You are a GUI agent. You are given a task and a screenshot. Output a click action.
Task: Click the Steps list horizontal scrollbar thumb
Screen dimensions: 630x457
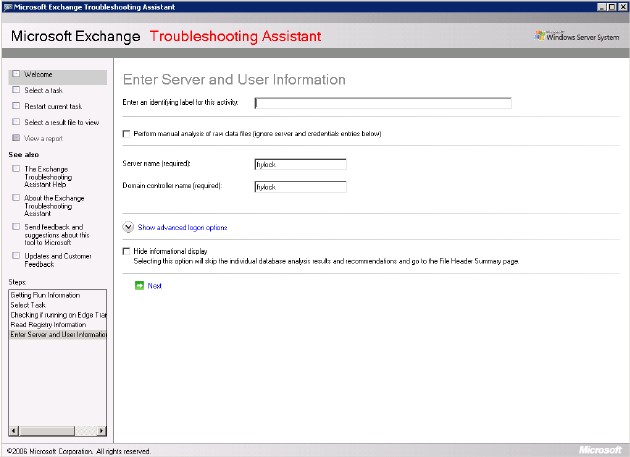point(47,431)
